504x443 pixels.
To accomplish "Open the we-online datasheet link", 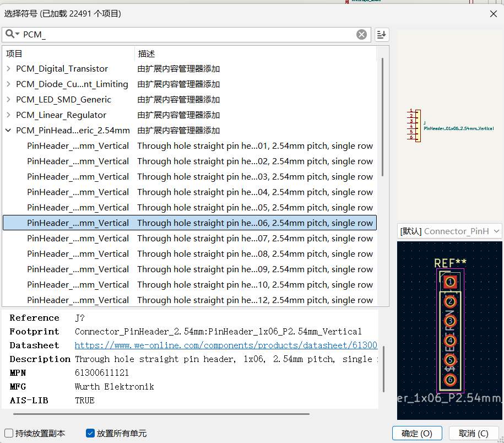I will (x=226, y=345).
